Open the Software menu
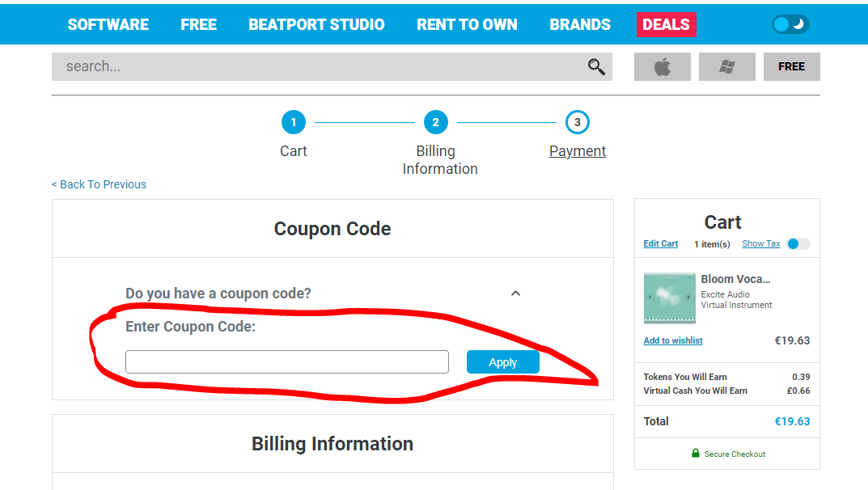The height and width of the screenshot is (490, 868). [108, 24]
